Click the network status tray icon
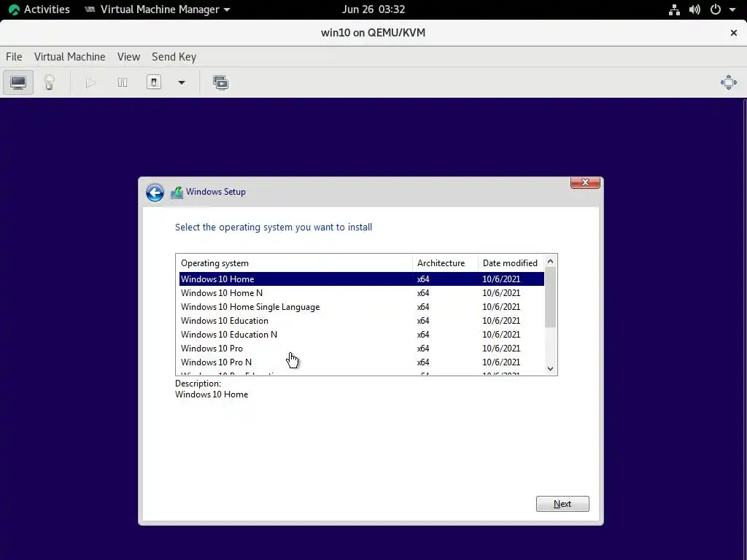747x560 pixels. coord(674,9)
